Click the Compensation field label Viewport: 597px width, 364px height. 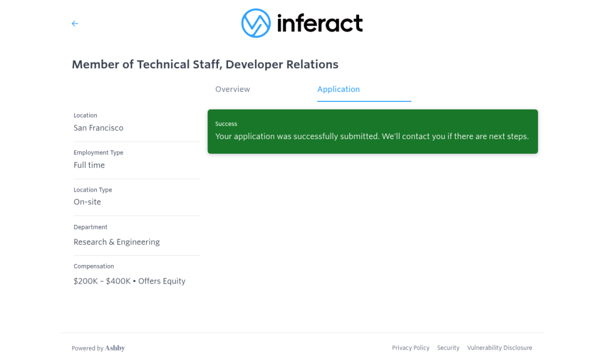tap(94, 266)
